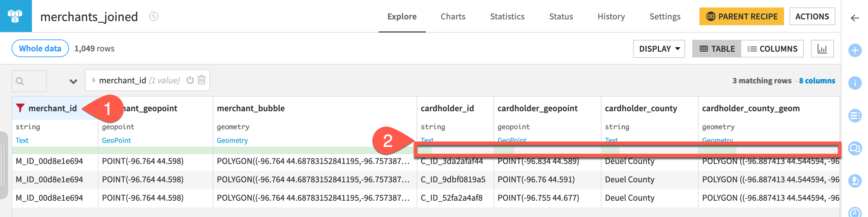Open the Statistics tab

507,16
